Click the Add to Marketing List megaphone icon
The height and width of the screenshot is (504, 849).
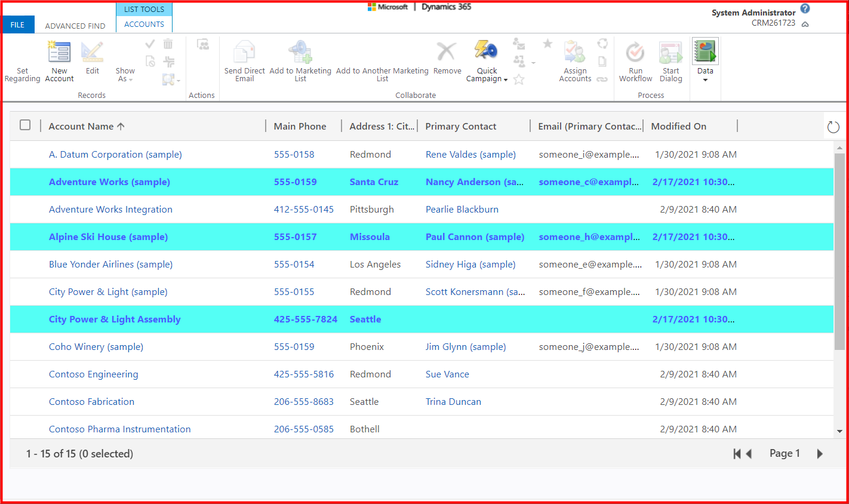tap(300, 53)
